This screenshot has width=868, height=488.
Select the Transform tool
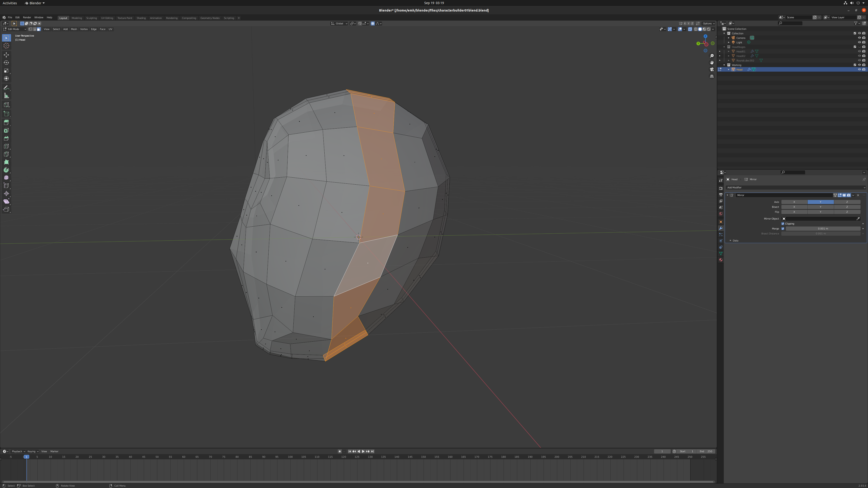click(6, 78)
